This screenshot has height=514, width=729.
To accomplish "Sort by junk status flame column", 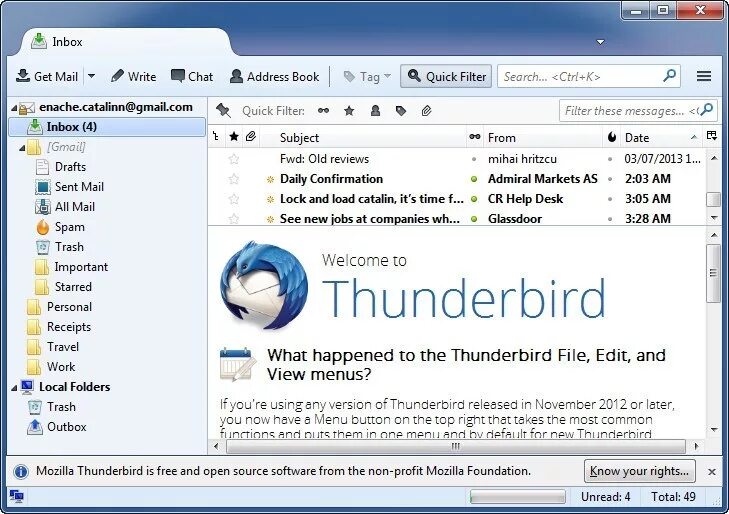I will coord(612,137).
